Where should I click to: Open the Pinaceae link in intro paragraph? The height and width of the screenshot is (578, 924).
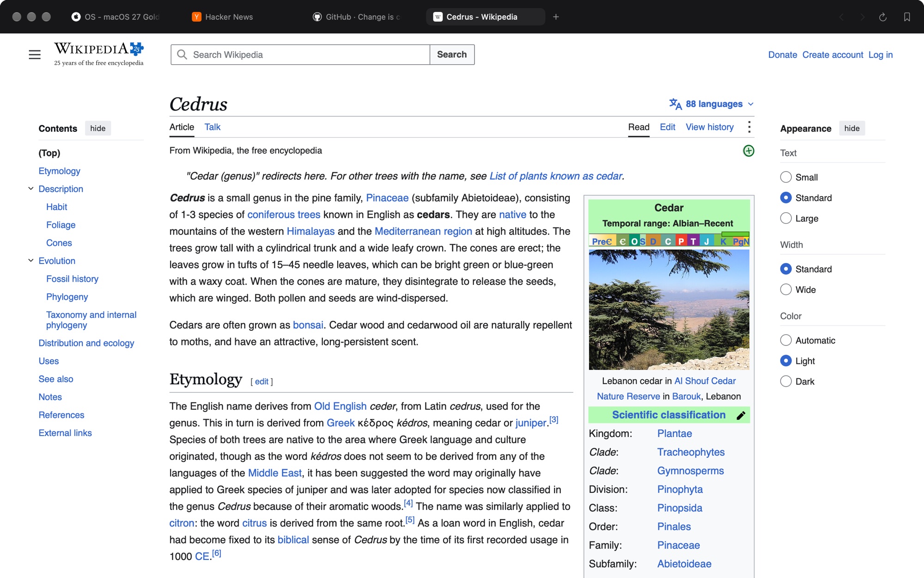click(387, 198)
